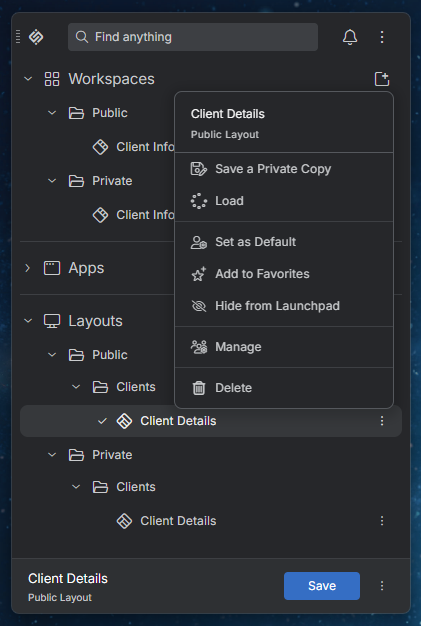This screenshot has width=421, height=626.
Task: Click the layout icon on the selected Client Details row
Action: pos(124,421)
